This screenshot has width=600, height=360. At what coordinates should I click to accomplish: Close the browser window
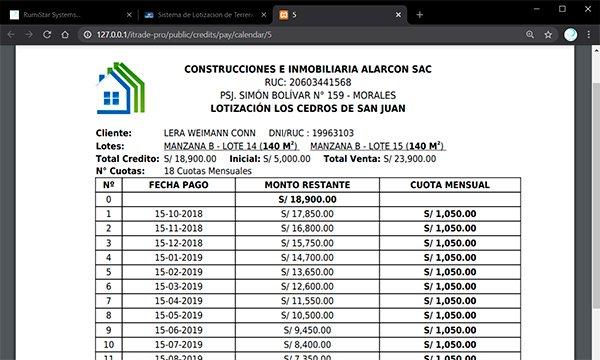[x=588, y=8]
